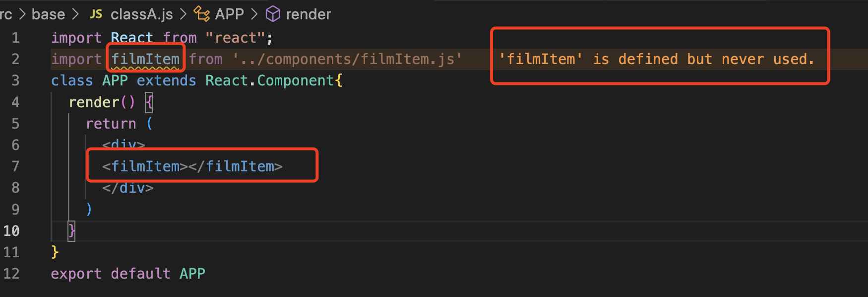
Task: Click the APP breadcrumb segment
Action: coord(229,14)
